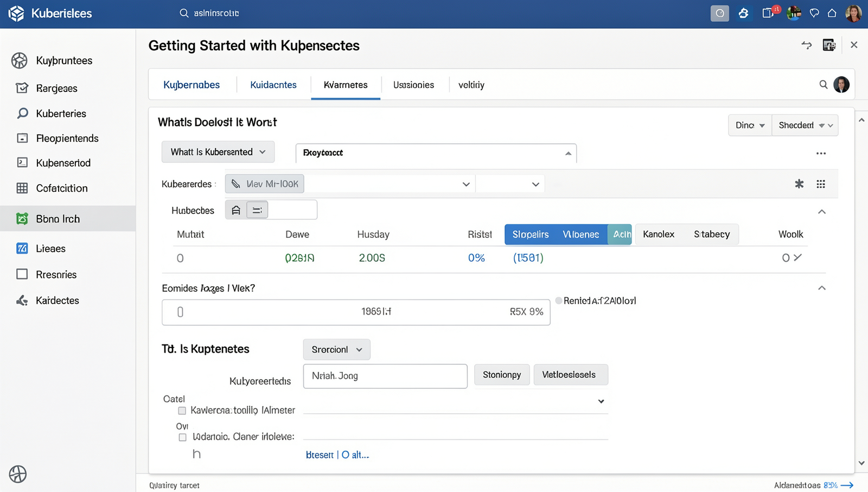Open the Dino dropdown
The image size is (868, 492).
coord(750,125)
